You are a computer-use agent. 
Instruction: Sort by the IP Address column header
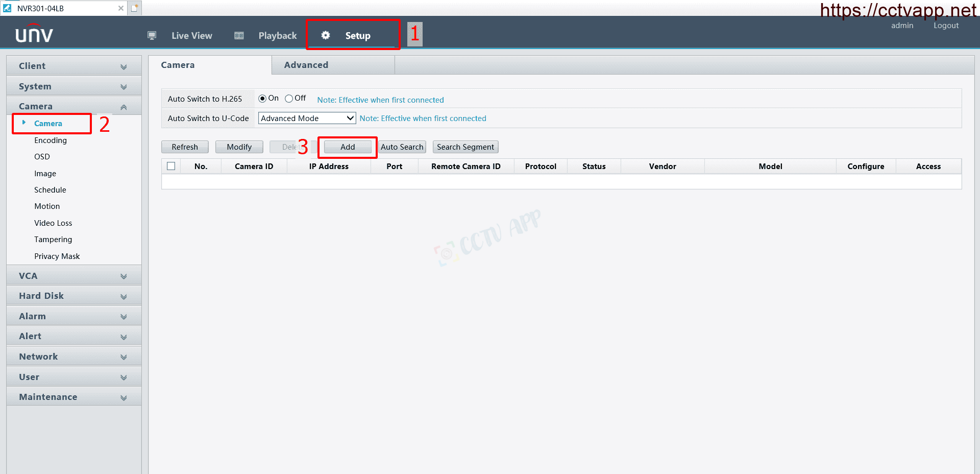coord(329,167)
